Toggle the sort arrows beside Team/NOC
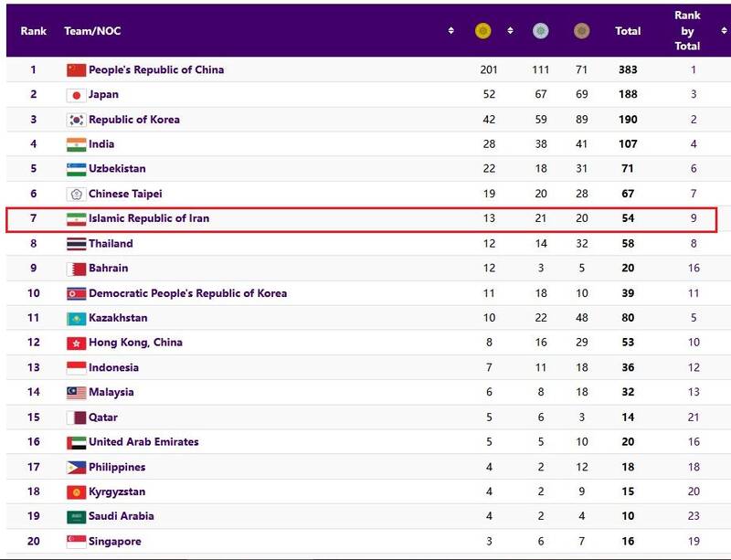The height and width of the screenshot is (560, 731). pyautogui.click(x=451, y=31)
